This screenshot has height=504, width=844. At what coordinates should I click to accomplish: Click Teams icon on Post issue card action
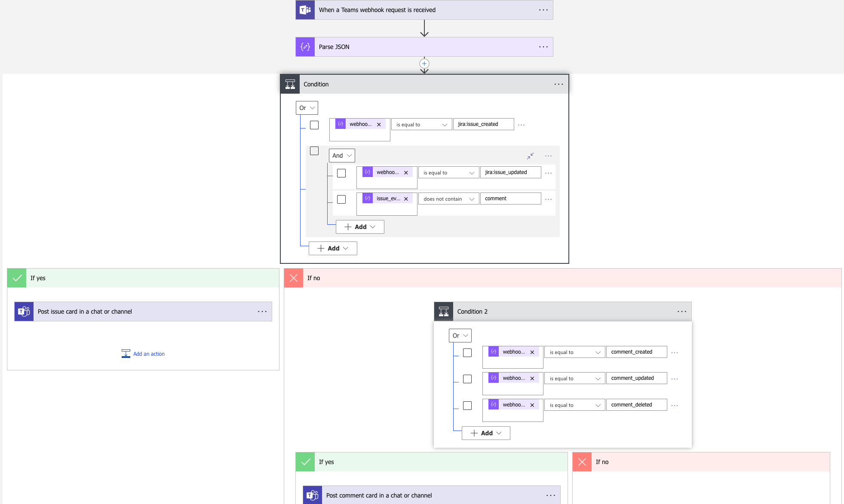(24, 312)
